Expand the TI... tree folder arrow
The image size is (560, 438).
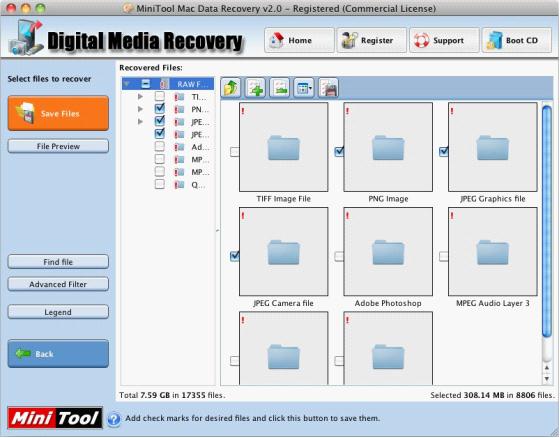click(x=140, y=96)
